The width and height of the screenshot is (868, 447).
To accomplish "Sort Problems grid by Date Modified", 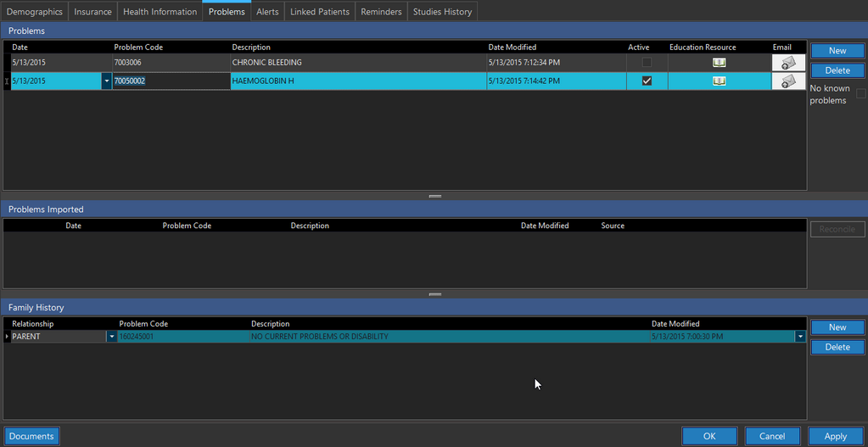I will coord(512,47).
